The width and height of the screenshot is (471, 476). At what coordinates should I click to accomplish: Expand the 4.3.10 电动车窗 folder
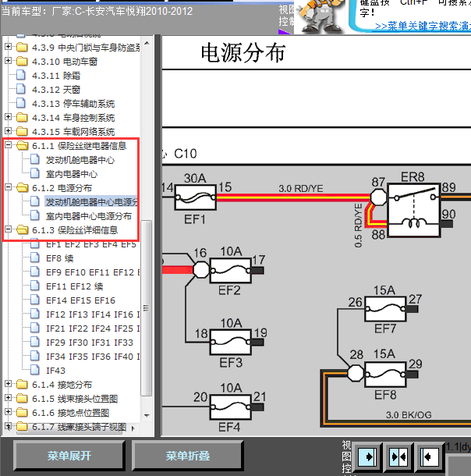[9, 61]
